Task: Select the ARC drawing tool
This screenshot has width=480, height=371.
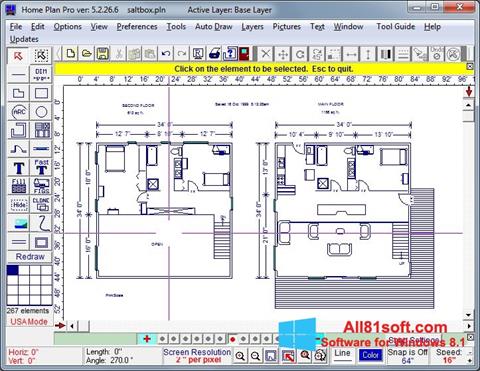Action: coord(19,112)
